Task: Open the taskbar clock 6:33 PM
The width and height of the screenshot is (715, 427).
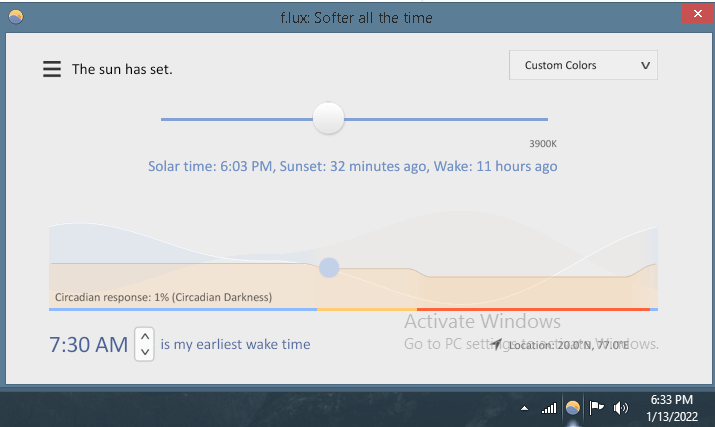Action: pyautogui.click(x=672, y=408)
